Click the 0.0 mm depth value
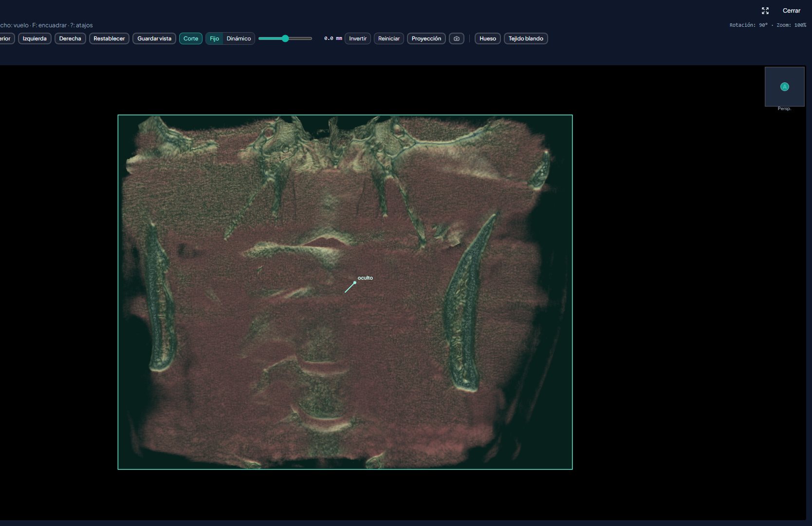Screen dimensions: 812x526 pos(333,38)
